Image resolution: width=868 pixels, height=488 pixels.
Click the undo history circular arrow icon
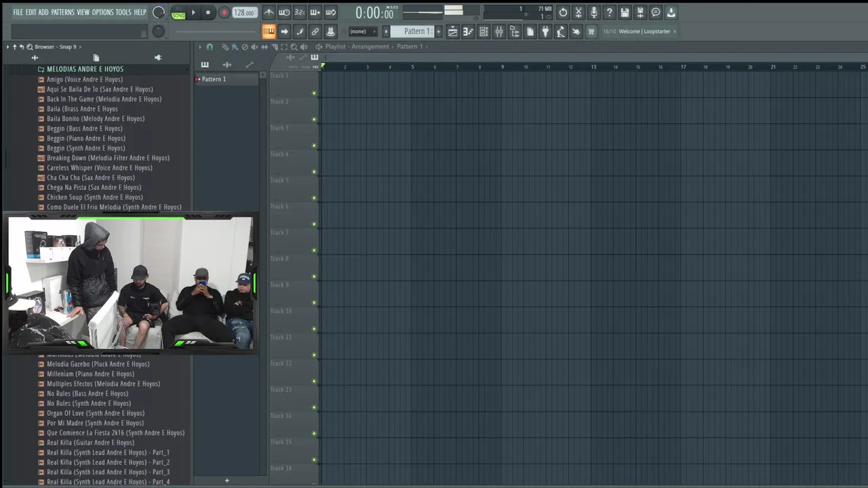pyautogui.click(x=563, y=12)
